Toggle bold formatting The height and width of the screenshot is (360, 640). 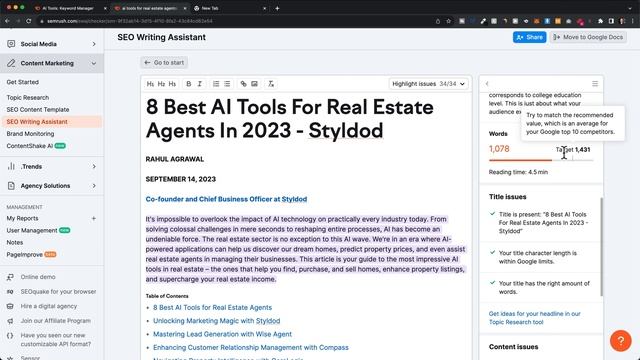[189, 84]
